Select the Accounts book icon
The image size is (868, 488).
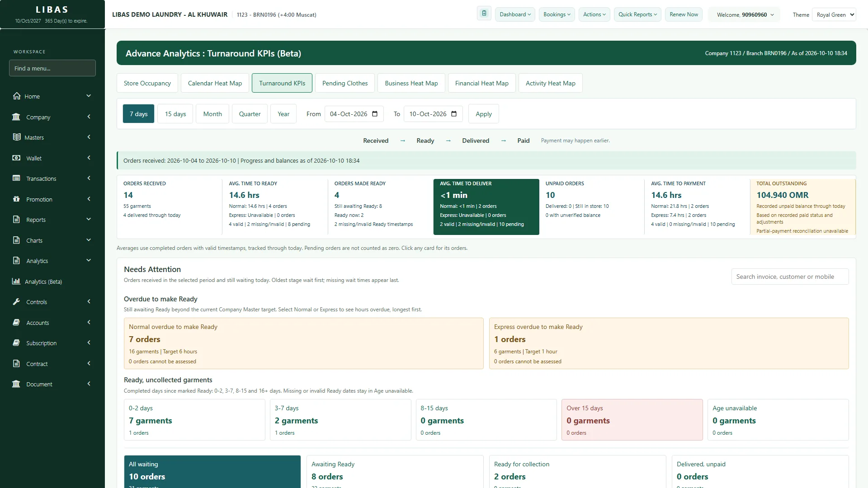point(16,322)
